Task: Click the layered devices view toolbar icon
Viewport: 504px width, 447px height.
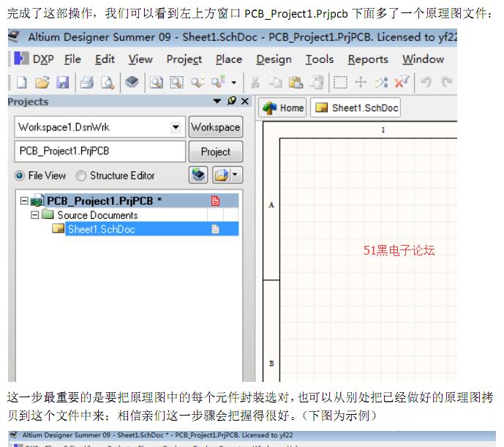Action: [132, 82]
